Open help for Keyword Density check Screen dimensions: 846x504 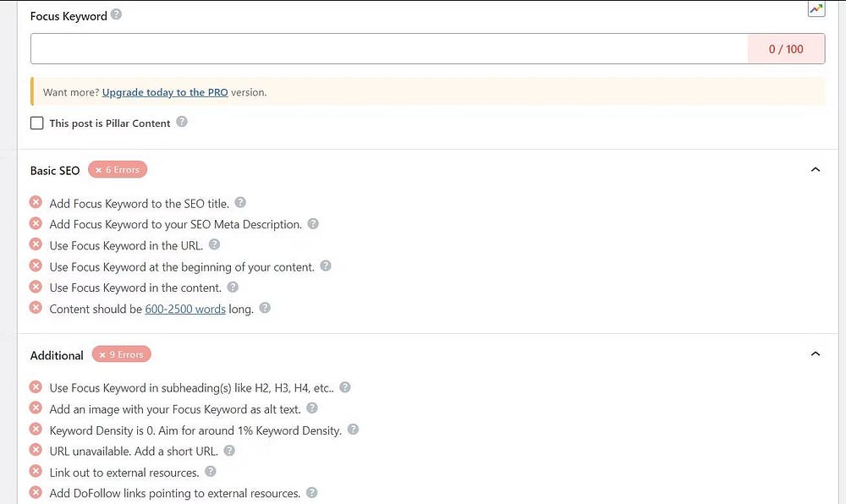click(x=353, y=430)
